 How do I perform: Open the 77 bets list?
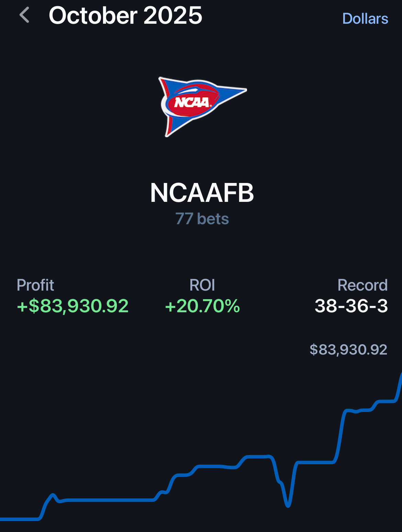202,219
